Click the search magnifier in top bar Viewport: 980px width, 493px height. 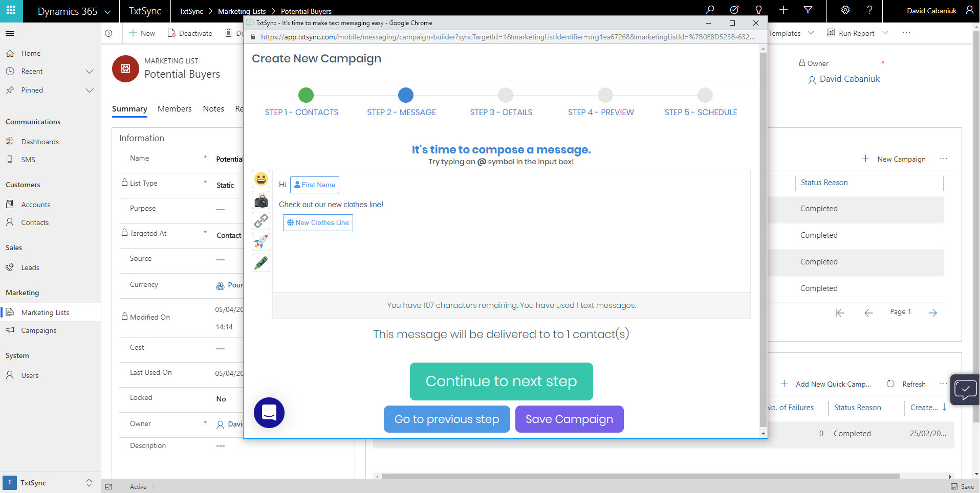(710, 10)
